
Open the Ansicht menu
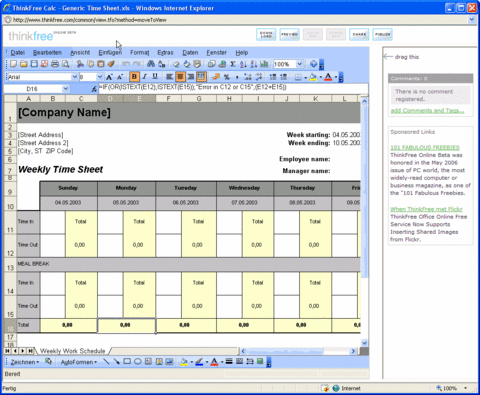[x=80, y=52]
